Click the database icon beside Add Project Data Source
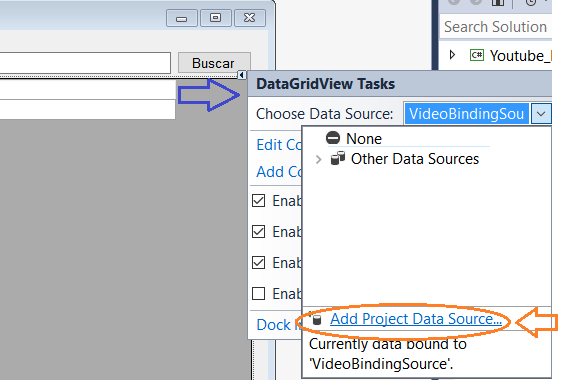 (317, 319)
